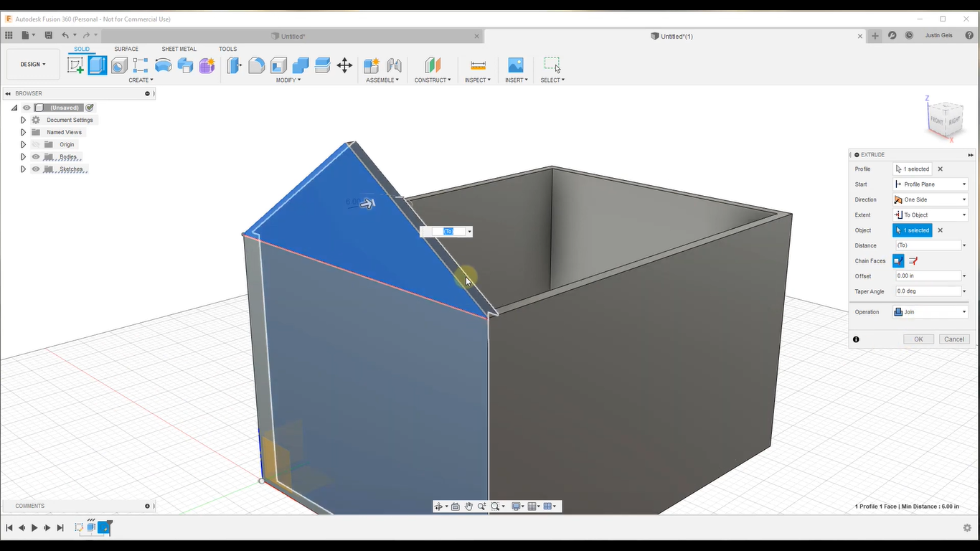The height and width of the screenshot is (551, 980).
Task: Switch to the SOLID tab
Action: pos(82,49)
